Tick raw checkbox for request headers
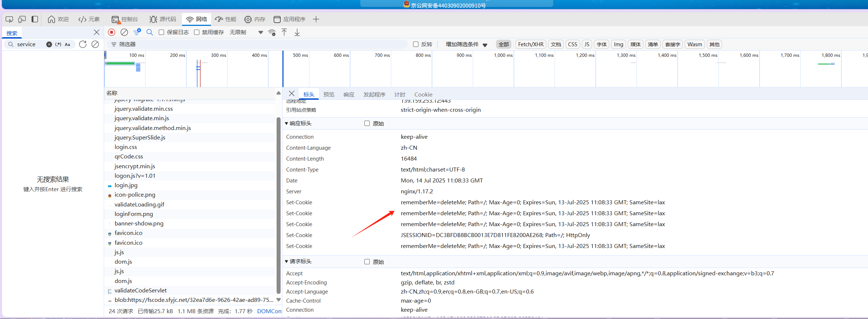The width and height of the screenshot is (868, 319). coord(367,262)
